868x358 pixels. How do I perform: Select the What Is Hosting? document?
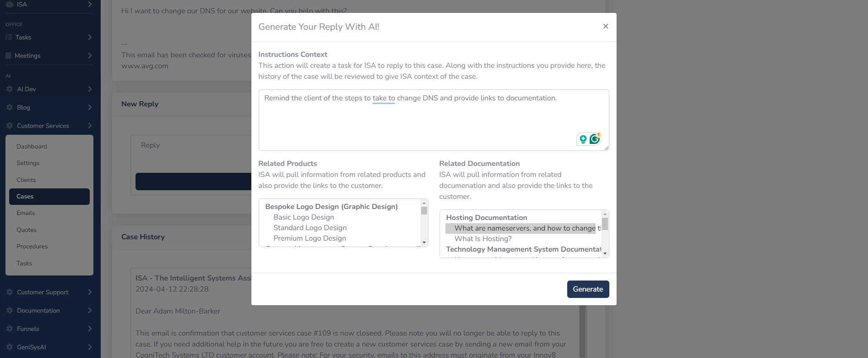point(483,239)
